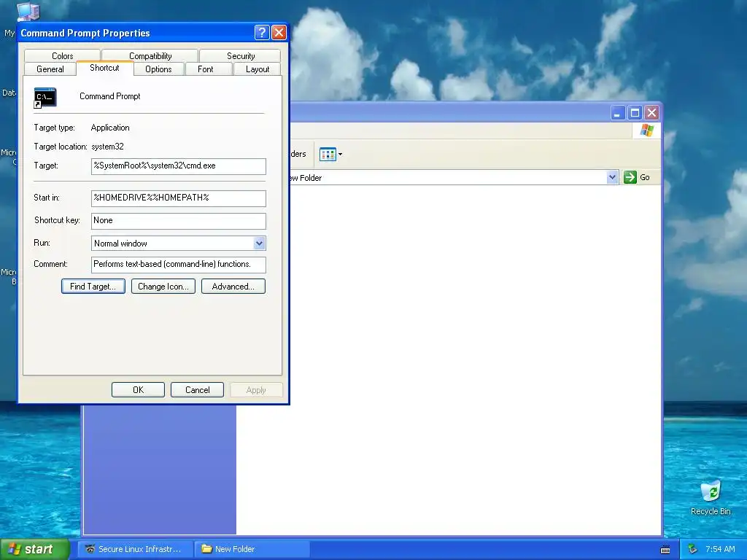Close the Command Prompt Properties dialog
This screenshot has height=560, width=747.
pos(279,32)
